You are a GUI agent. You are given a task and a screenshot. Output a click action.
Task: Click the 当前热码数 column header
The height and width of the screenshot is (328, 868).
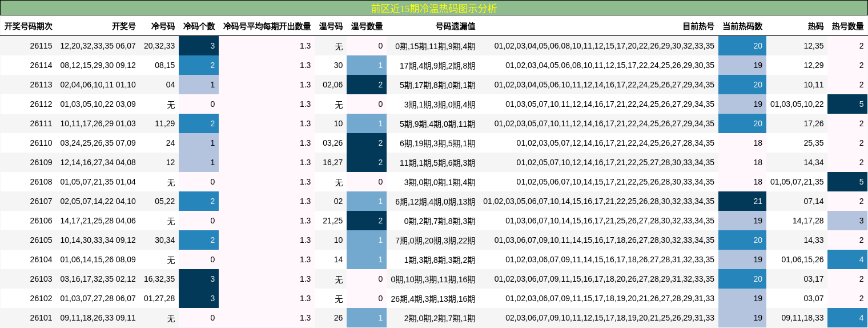click(x=742, y=26)
